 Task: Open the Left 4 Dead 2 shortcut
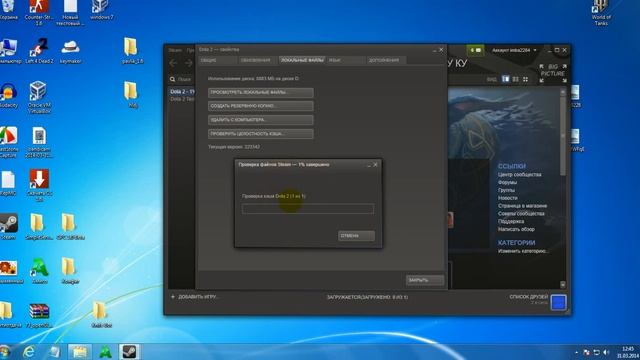tap(39, 51)
